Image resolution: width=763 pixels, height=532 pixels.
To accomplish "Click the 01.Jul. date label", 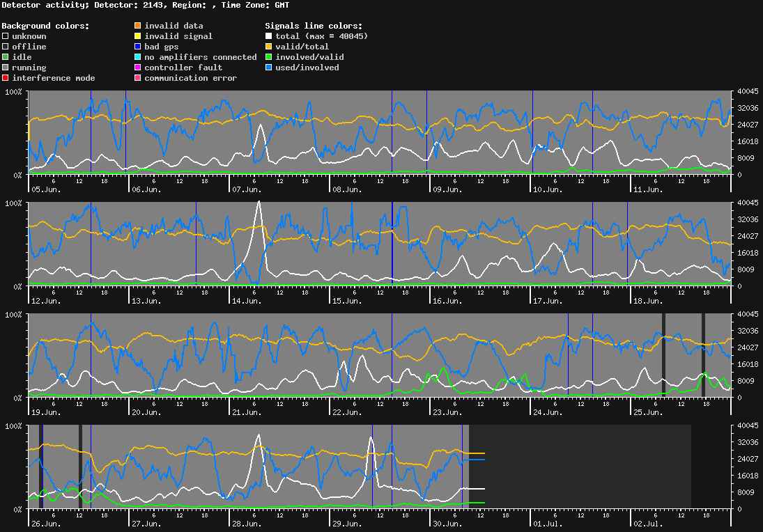I will pyautogui.click(x=548, y=524).
